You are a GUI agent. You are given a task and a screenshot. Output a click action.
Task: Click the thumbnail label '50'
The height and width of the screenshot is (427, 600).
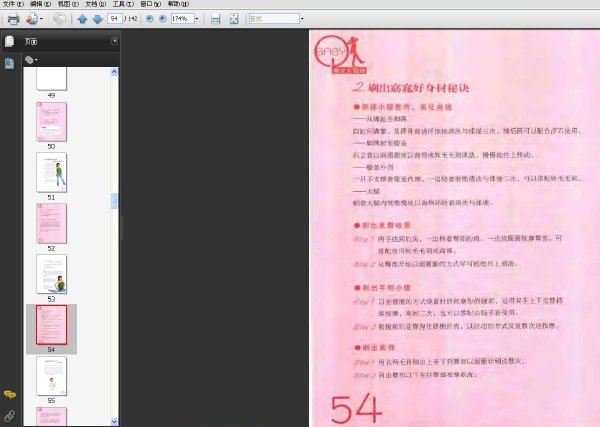(51, 147)
